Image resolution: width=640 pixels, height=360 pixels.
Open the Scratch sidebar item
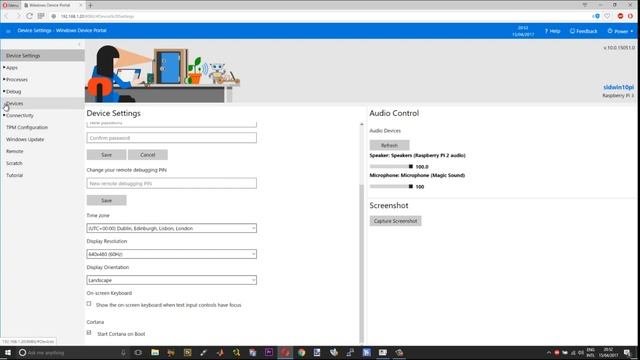point(14,163)
